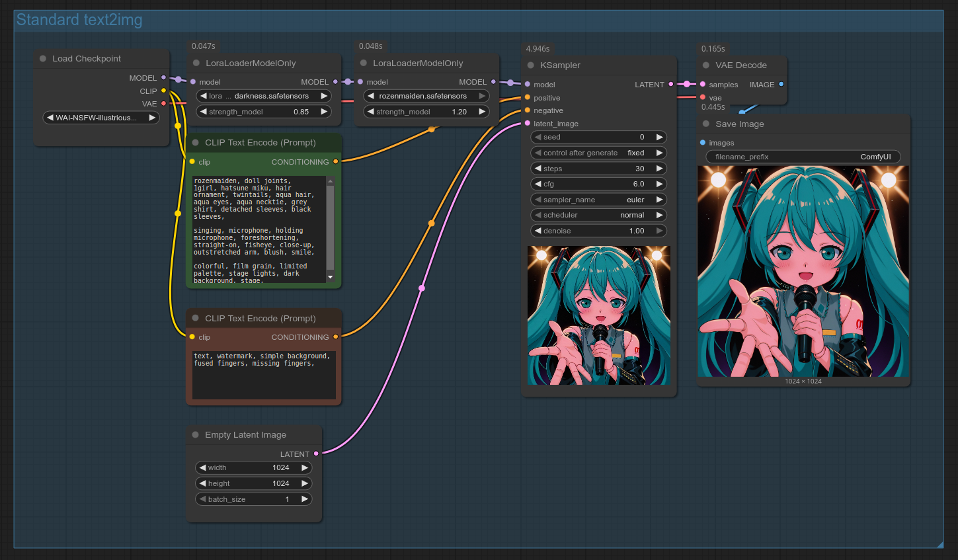Click the KSampler latent_image input socket

[528, 124]
